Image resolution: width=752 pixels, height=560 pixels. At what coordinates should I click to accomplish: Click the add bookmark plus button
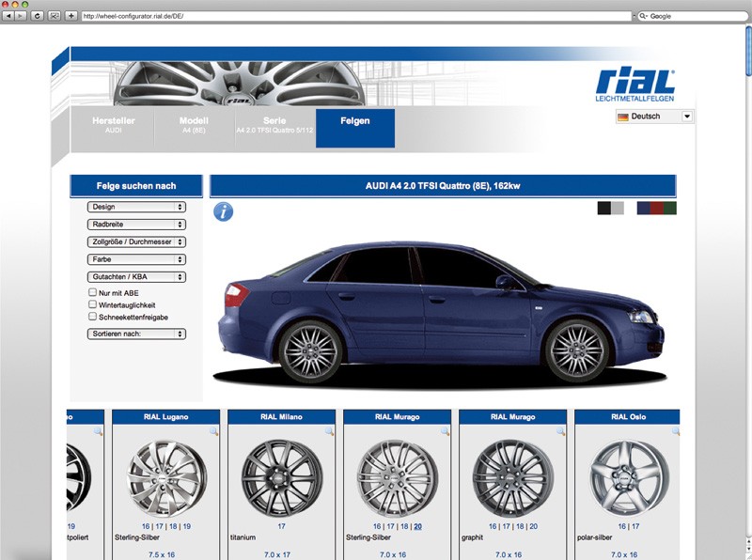point(71,16)
